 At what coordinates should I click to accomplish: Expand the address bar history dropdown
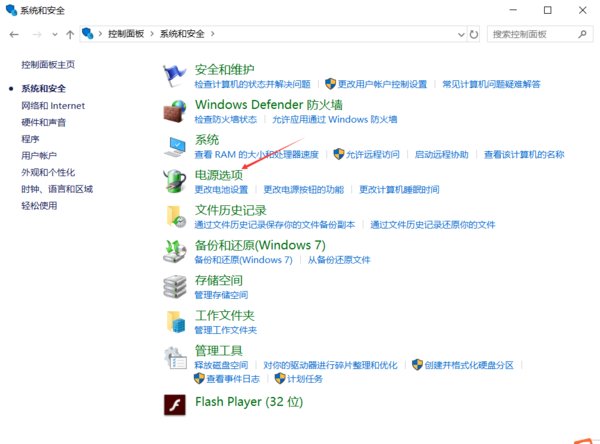pyautogui.click(x=461, y=34)
